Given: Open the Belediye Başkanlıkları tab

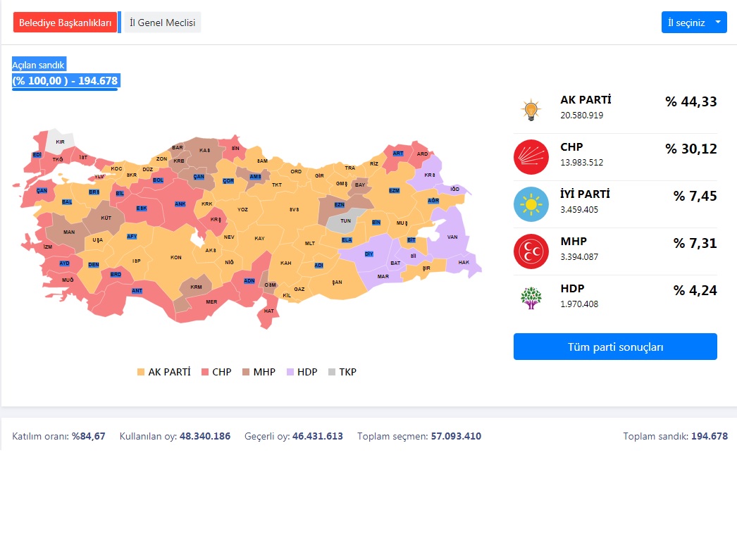Looking at the screenshot, I should coord(66,23).
